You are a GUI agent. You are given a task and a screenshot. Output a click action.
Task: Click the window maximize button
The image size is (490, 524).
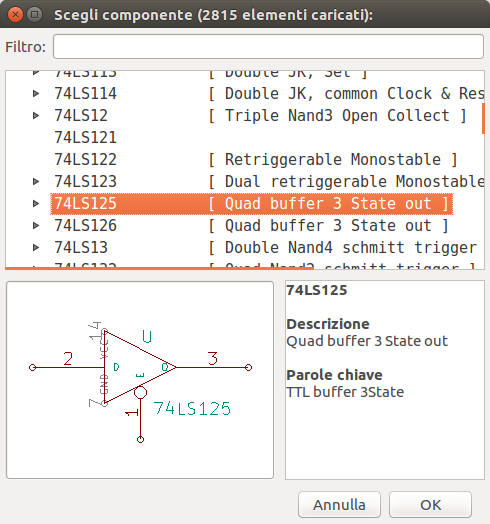point(34,15)
